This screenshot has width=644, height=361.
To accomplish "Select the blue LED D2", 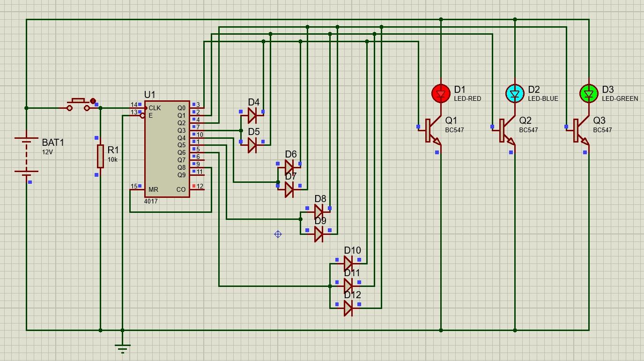I will [515, 94].
